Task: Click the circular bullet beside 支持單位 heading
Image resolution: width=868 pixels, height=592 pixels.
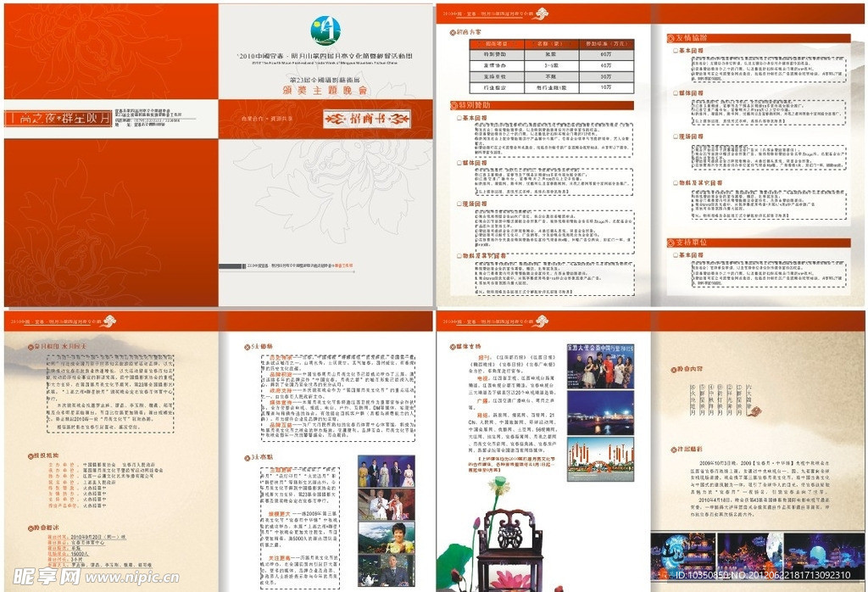Action: point(670,243)
